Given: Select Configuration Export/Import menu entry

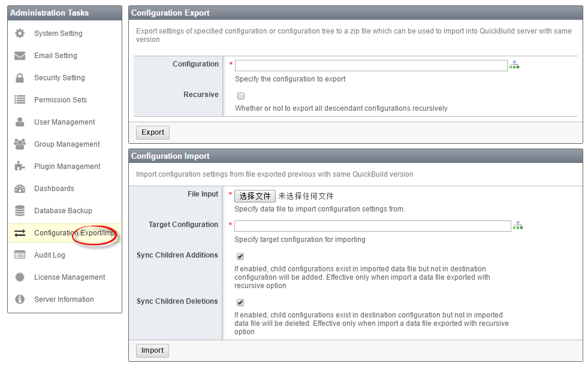Looking at the screenshot, I should 65,232.
